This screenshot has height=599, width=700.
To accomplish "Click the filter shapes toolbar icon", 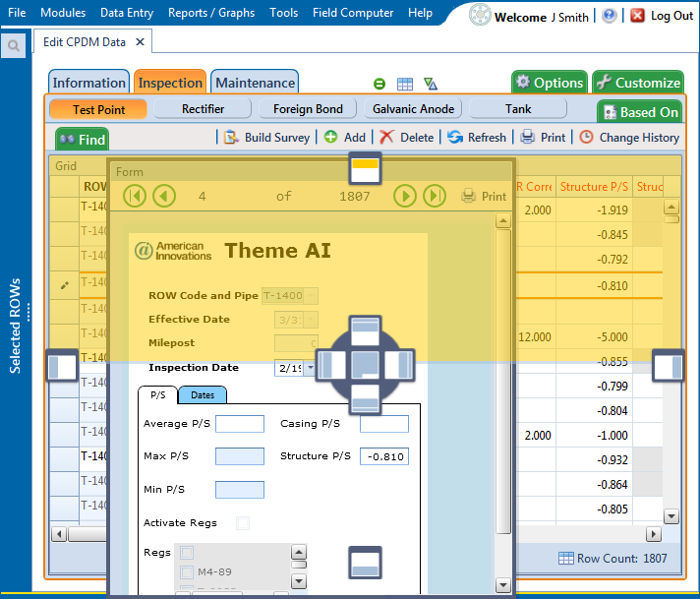I will [x=431, y=84].
